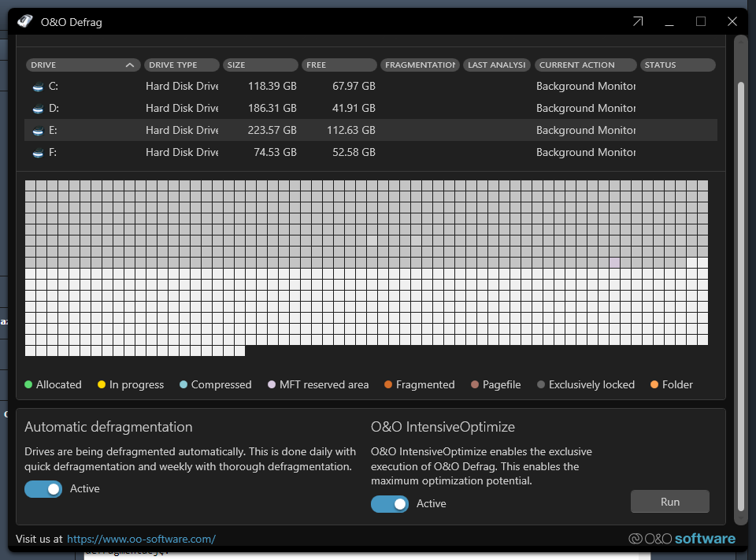Sort by the FRAGMENTATION column header
Image resolution: width=756 pixels, height=560 pixels.
[420, 65]
